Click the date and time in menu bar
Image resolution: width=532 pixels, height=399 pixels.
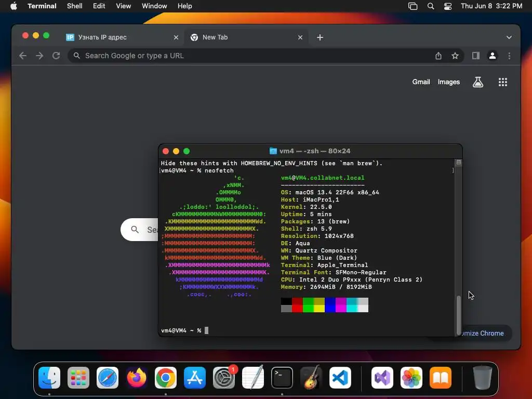tap(491, 6)
